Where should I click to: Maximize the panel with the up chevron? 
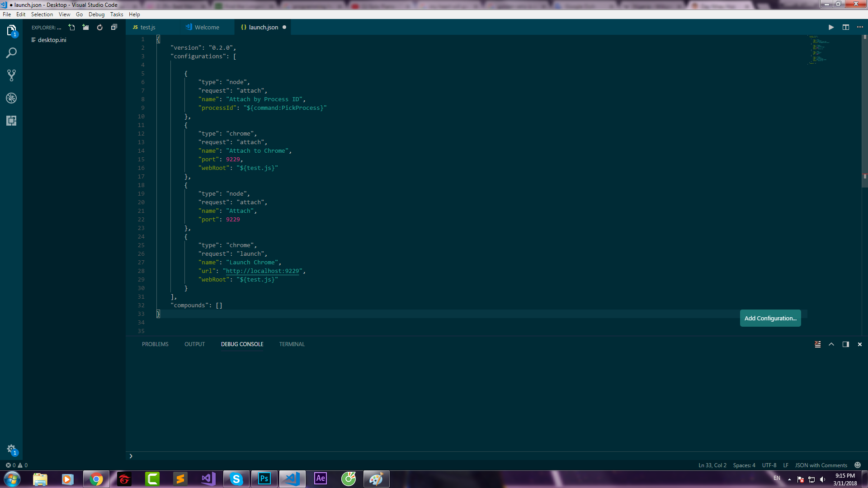(831, 344)
